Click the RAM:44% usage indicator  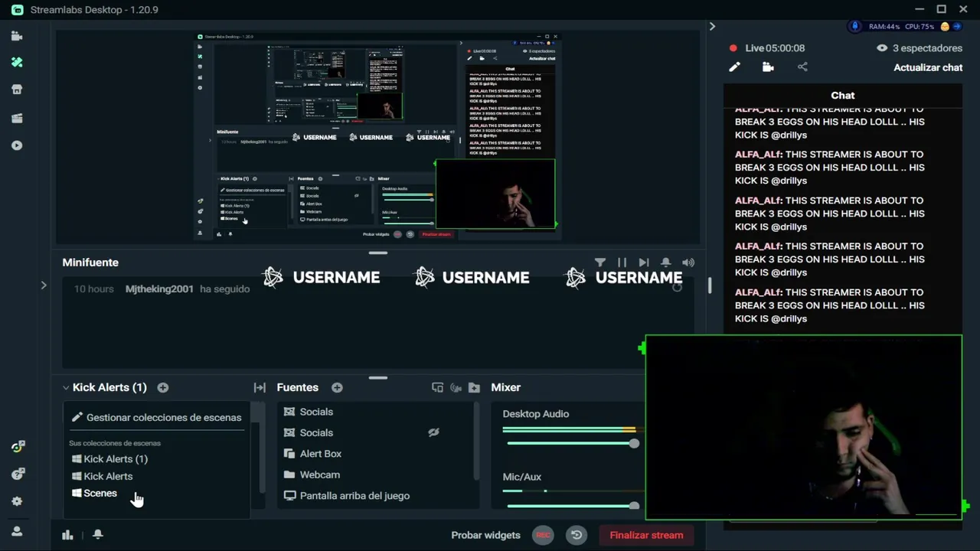click(884, 26)
